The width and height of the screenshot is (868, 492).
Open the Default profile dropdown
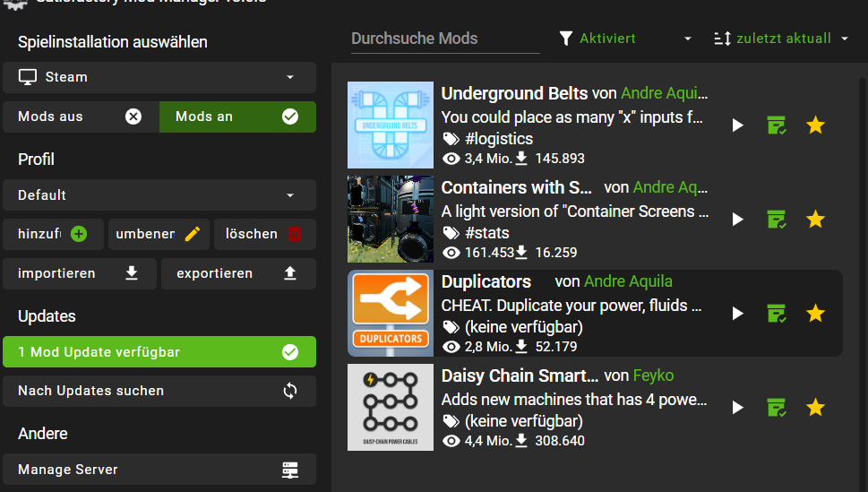point(159,195)
